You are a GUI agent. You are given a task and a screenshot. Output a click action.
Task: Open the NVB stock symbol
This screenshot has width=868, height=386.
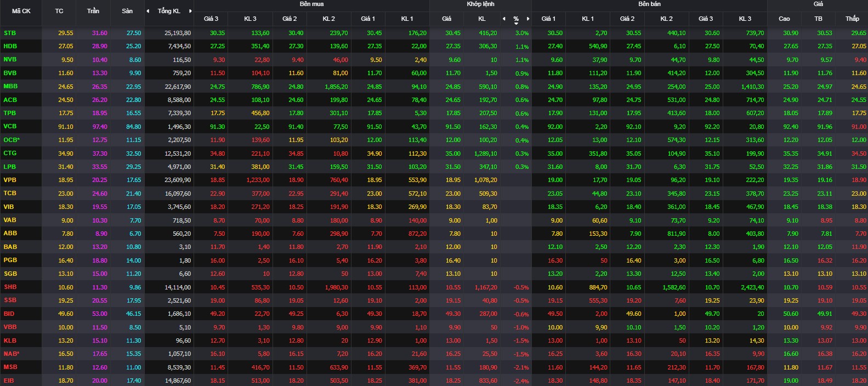(x=10, y=59)
